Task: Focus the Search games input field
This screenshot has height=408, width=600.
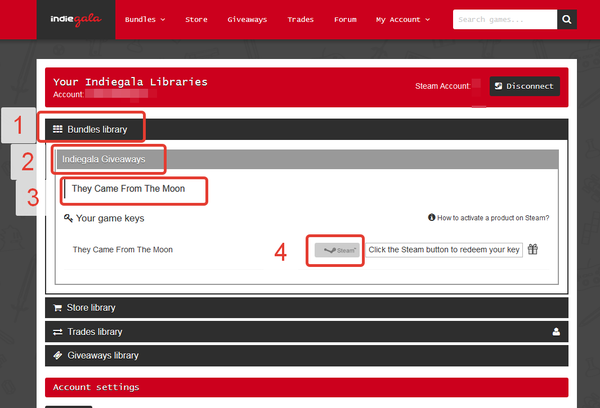Action: (x=503, y=19)
